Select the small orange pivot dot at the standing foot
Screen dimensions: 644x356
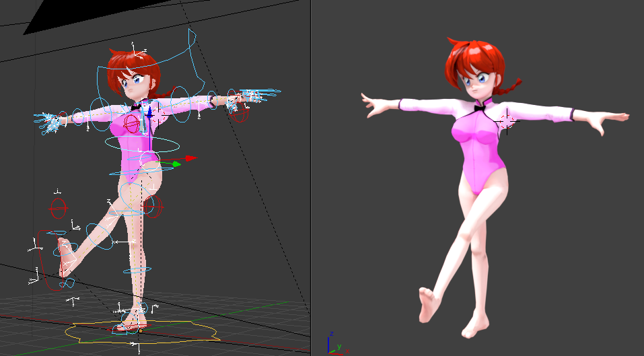[x=141, y=330]
